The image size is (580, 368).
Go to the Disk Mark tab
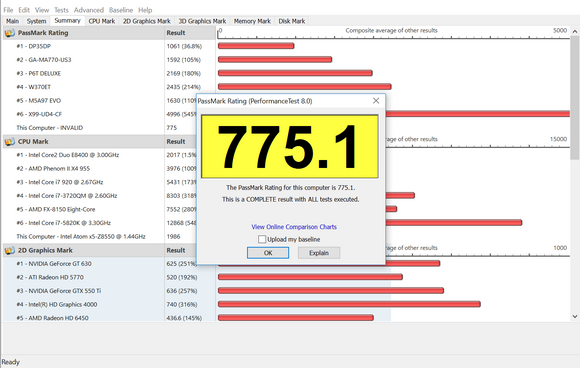(x=292, y=21)
